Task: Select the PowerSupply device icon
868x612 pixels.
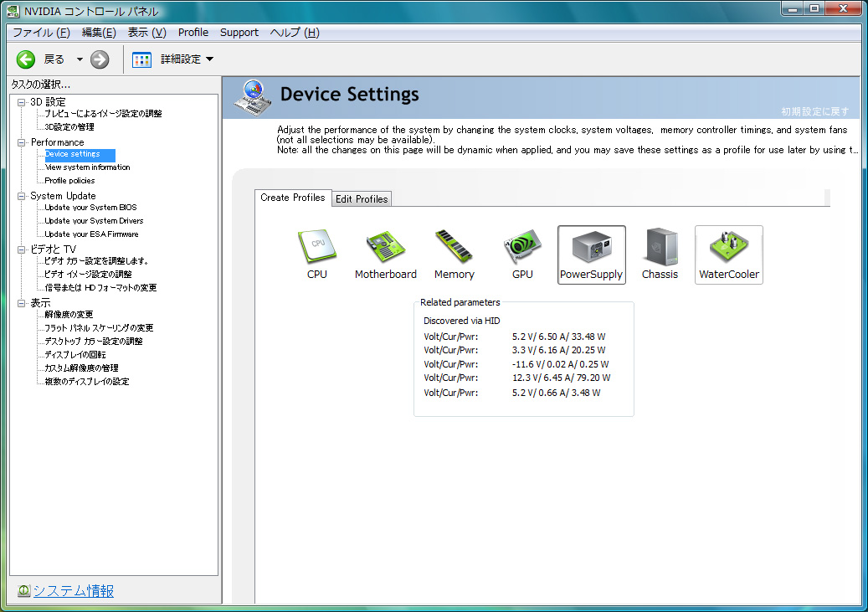Action: coord(591,255)
